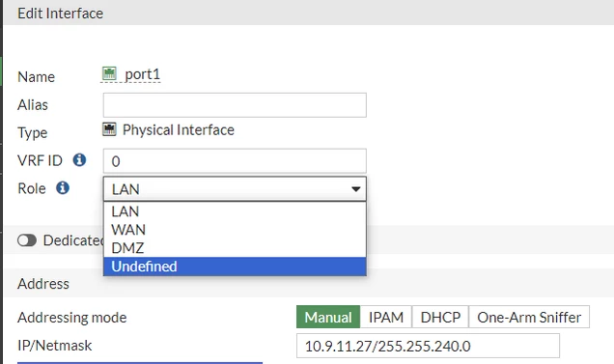Select DHCP addressing mode

(x=440, y=317)
